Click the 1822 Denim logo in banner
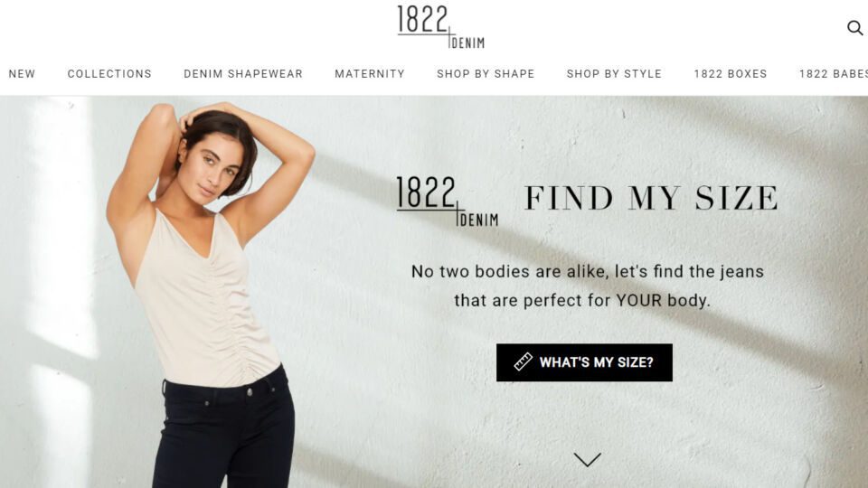This screenshot has width=868, height=488. tap(448, 202)
